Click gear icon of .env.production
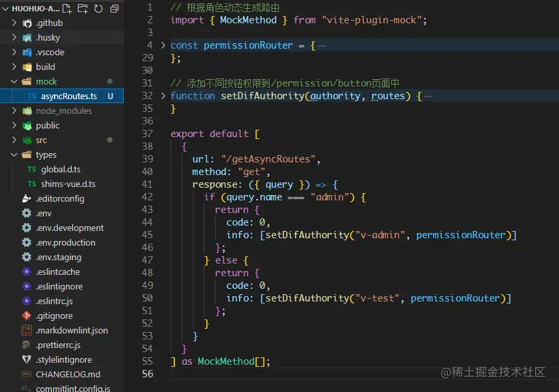The width and height of the screenshot is (559, 392). tap(27, 242)
